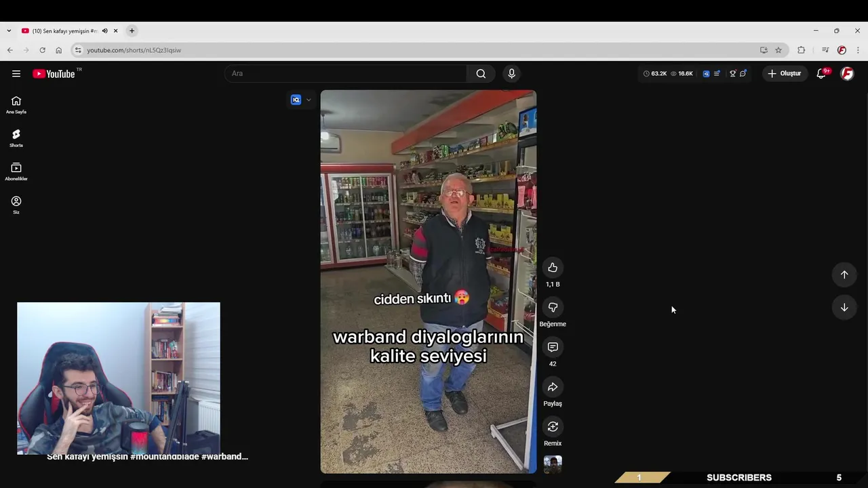Image resolution: width=868 pixels, height=488 pixels.
Task: Click the 16.6K views statistic
Action: point(682,73)
